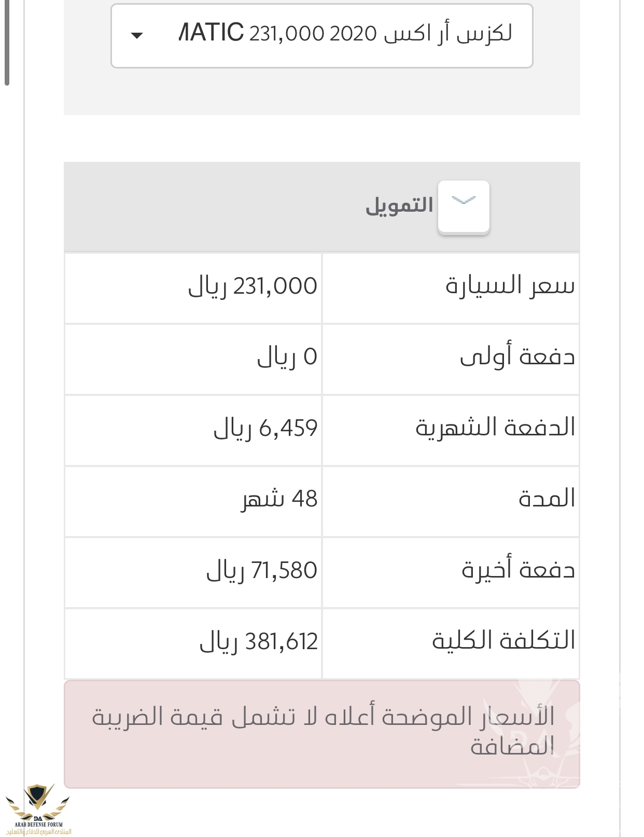This screenshot has width=644, height=837.
Task: Click the ARAB DEFENSE FORUM caption text
Action: click(x=38, y=824)
